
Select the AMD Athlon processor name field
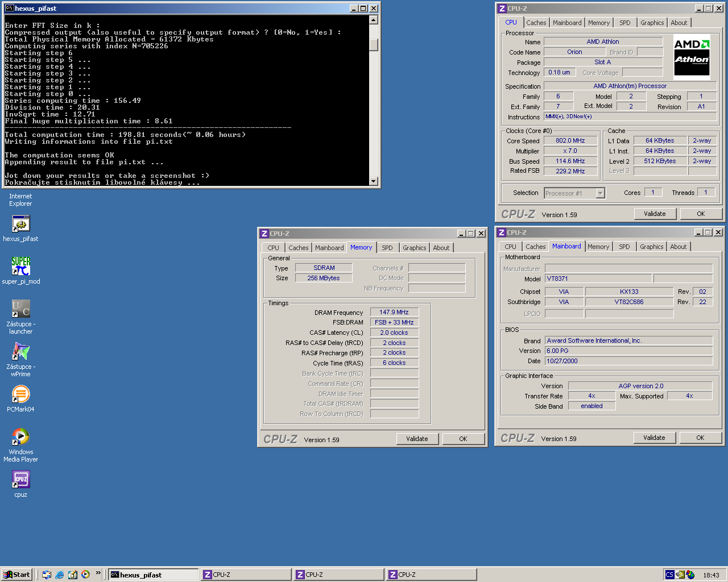point(603,41)
